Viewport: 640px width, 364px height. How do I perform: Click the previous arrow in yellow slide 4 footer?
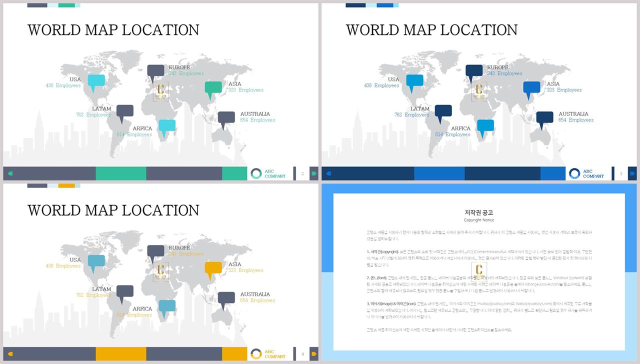(10, 354)
